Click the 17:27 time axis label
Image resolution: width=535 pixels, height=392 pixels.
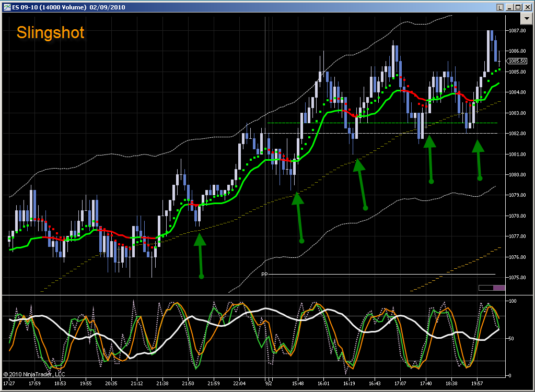point(9,384)
